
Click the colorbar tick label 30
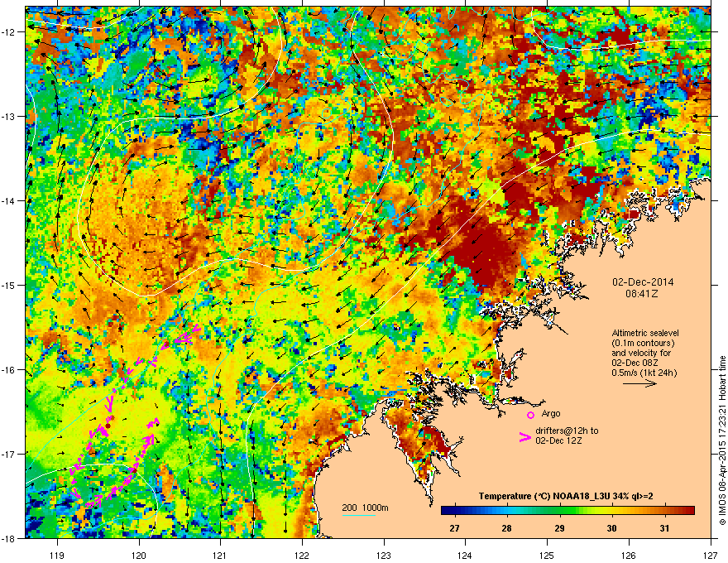click(612, 528)
